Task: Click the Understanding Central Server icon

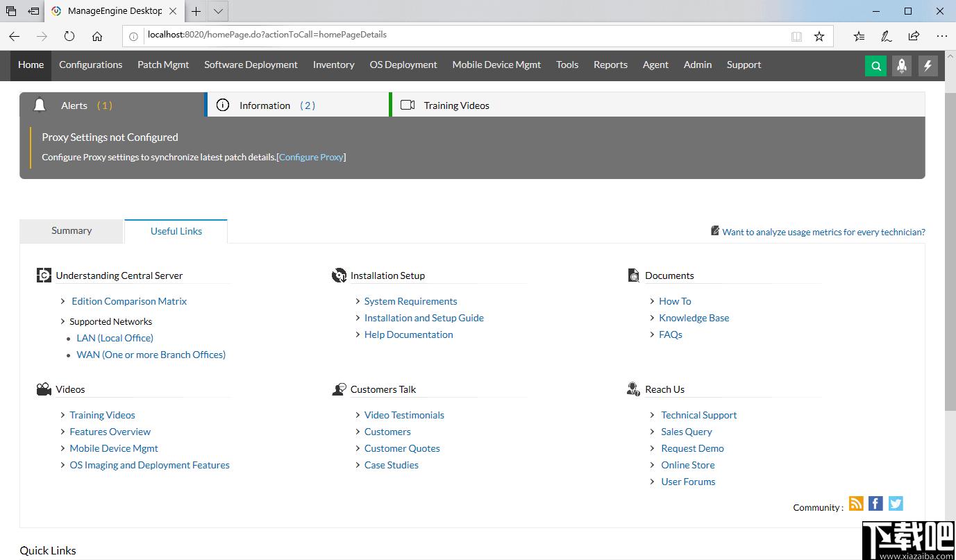Action: point(44,275)
